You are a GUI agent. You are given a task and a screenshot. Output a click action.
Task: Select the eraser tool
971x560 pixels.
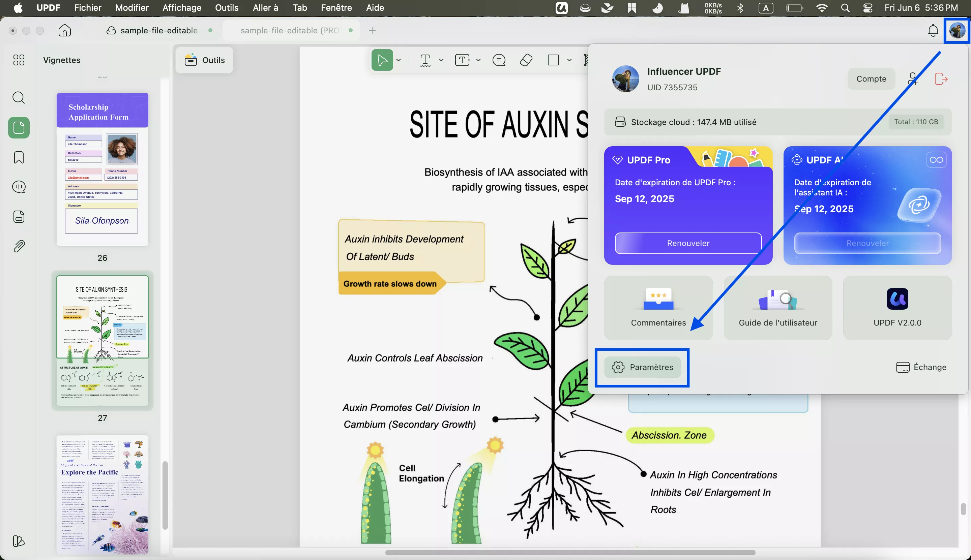[526, 60]
